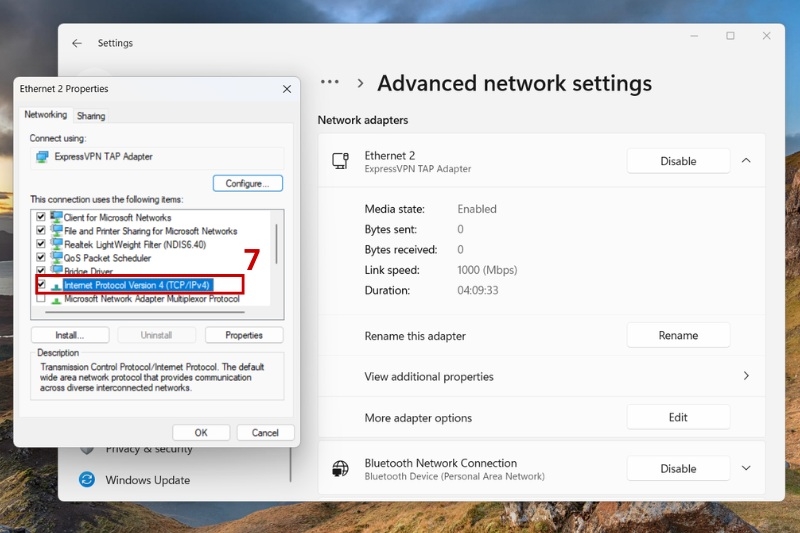This screenshot has height=533, width=800.
Task: Disable the Ethernet 2 adapter
Action: tap(678, 161)
